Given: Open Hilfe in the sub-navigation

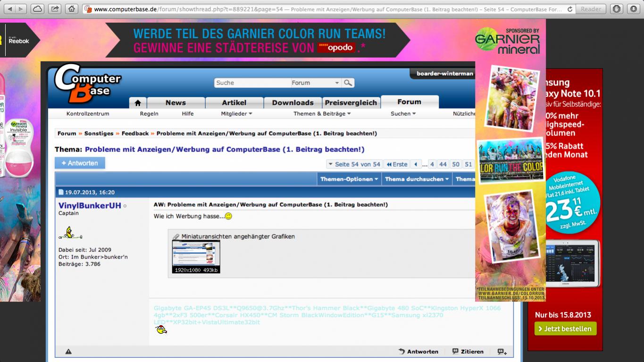Looking at the screenshot, I should (188, 114).
